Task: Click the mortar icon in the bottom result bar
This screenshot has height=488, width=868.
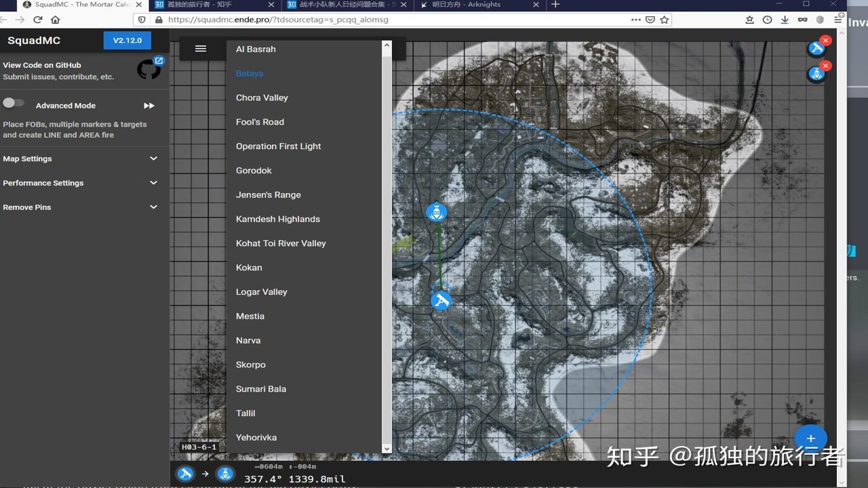Action: (185, 474)
